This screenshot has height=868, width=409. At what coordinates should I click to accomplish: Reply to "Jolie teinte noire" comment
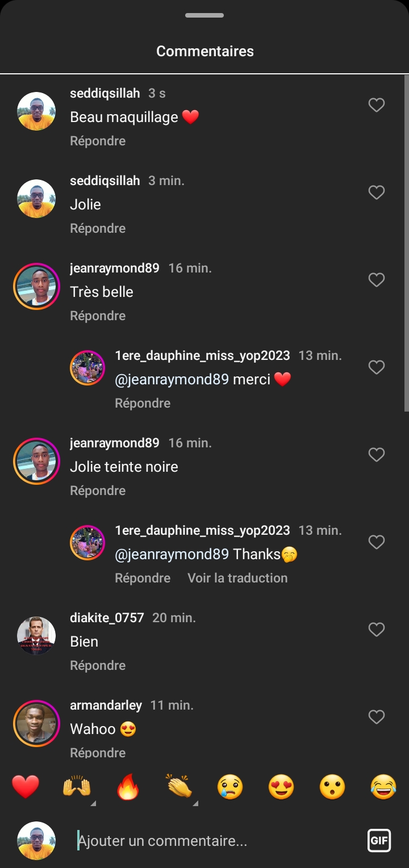click(98, 490)
